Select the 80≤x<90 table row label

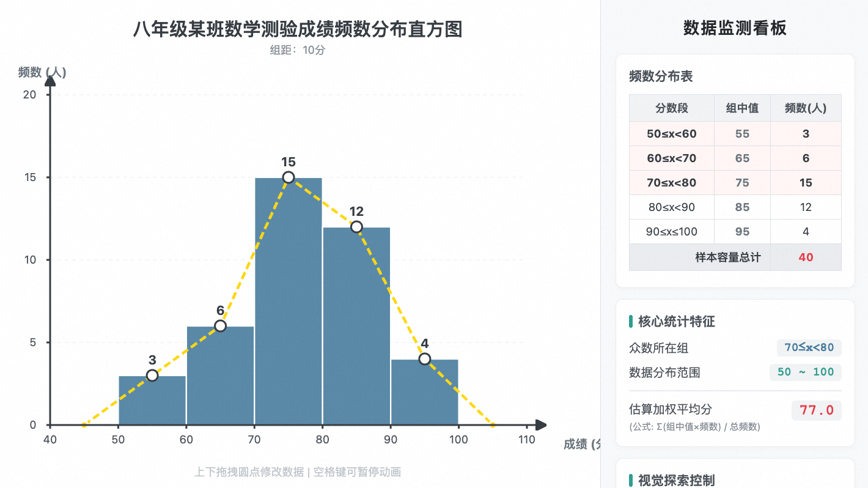[x=672, y=207]
